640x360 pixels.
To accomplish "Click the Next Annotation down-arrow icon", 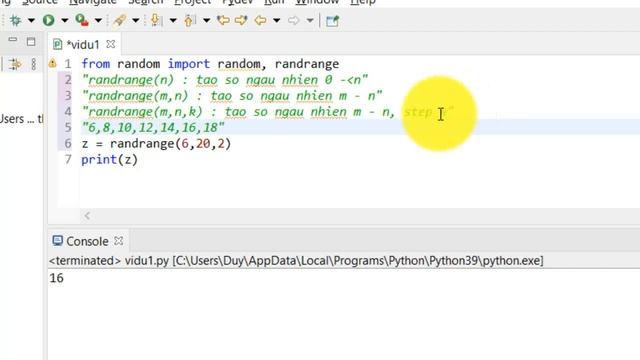I will click(155, 20).
